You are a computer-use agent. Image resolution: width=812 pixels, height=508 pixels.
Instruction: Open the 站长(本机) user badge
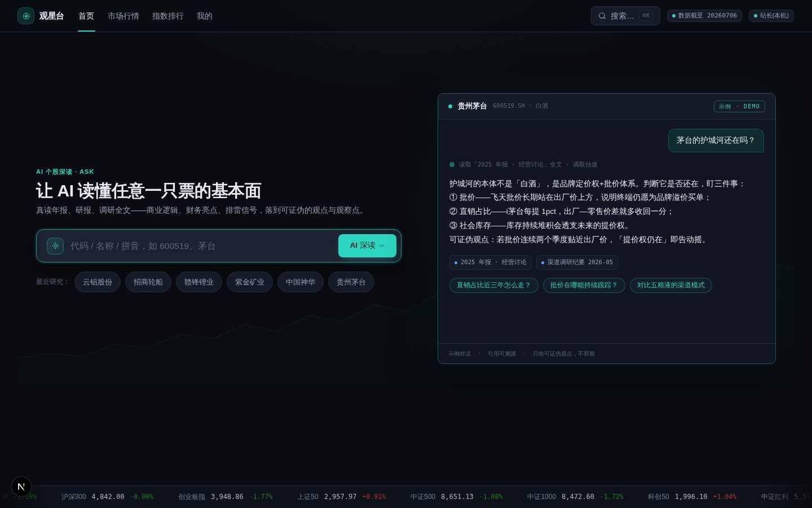point(771,16)
